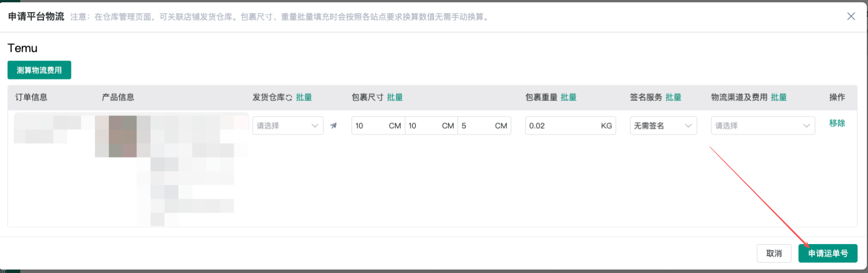The image size is (868, 273).
Task: Click the second package dimension input
Action: 424,126
